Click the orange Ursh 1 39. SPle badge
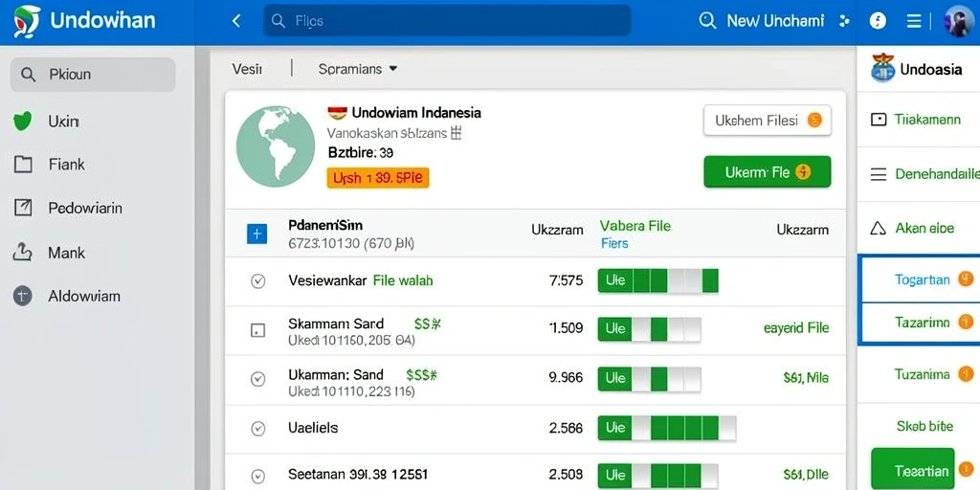The width and height of the screenshot is (980, 490). pos(378,178)
